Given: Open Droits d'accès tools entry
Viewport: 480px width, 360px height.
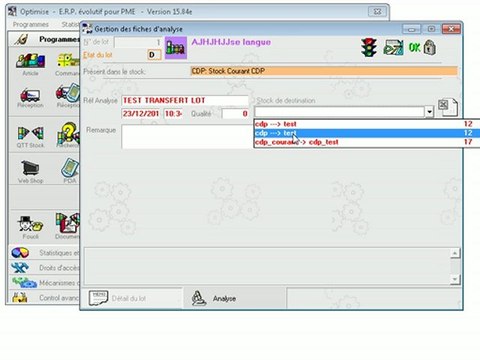Looking at the screenshot, I should pyautogui.click(x=45, y=268).
